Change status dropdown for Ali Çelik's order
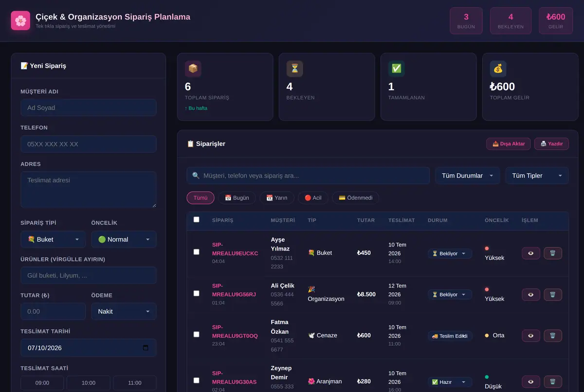Image resolution: width=584 pixels, height=392 pixels. (450, 295)
